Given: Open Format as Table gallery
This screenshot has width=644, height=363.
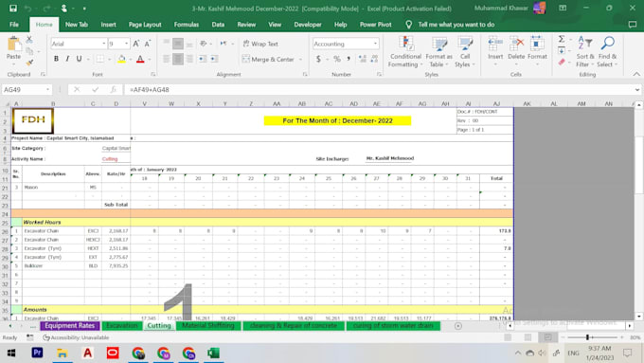Looking at the screenshot, I should click(439, 52).
